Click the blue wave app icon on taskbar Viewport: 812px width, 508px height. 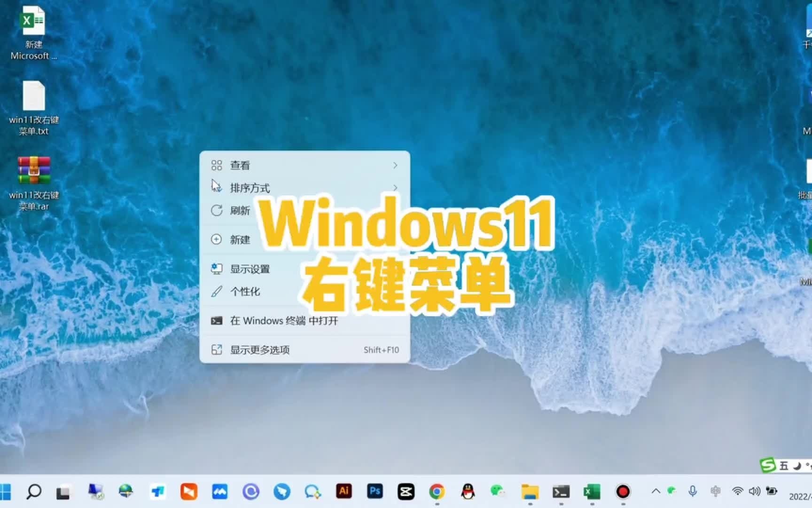tap(219, 492)
